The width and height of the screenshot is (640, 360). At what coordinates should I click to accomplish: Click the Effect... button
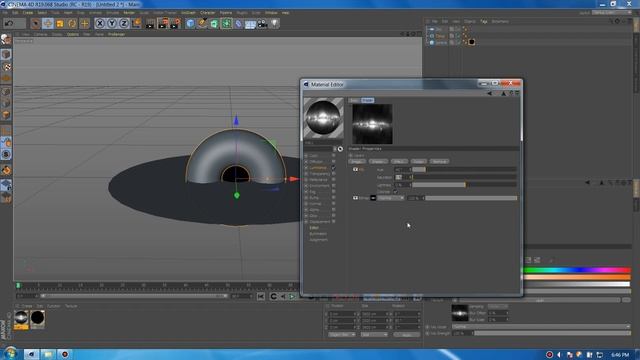[x=399, y=162]
